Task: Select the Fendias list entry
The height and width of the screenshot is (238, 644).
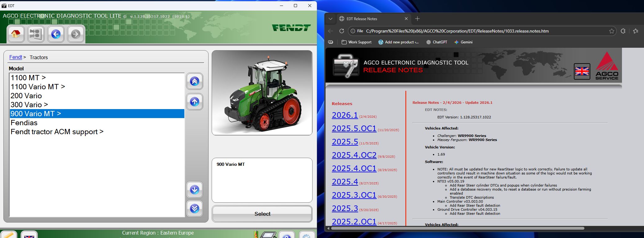Action: click(x=97, y=123)
